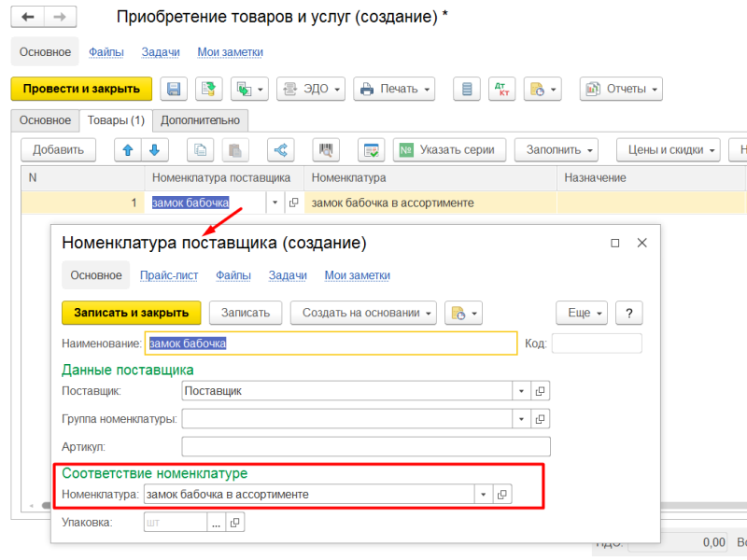Open Цены и скидки dropdown
Viewport: 747px width, 560px height.
668,150
